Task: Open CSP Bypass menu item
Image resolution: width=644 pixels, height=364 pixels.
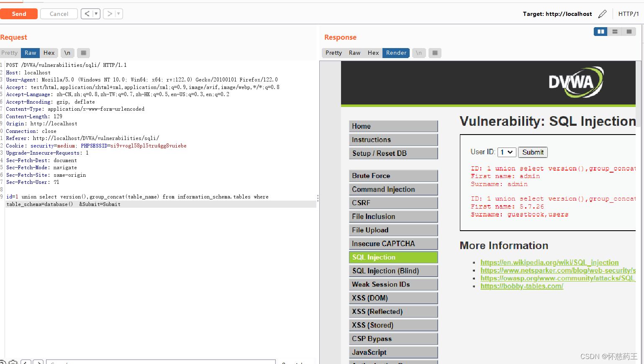Action: (x=393, y=339)
